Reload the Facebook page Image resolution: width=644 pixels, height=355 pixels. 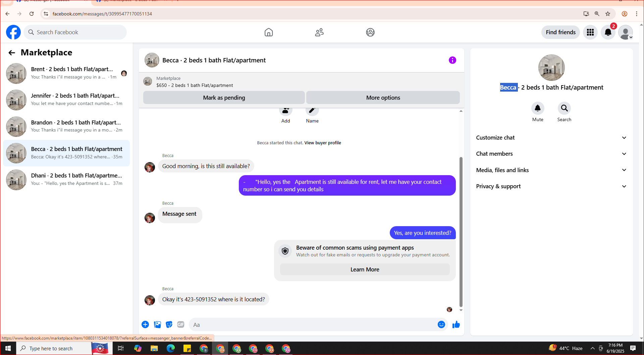pyautogui.click(x=32, y=14)
